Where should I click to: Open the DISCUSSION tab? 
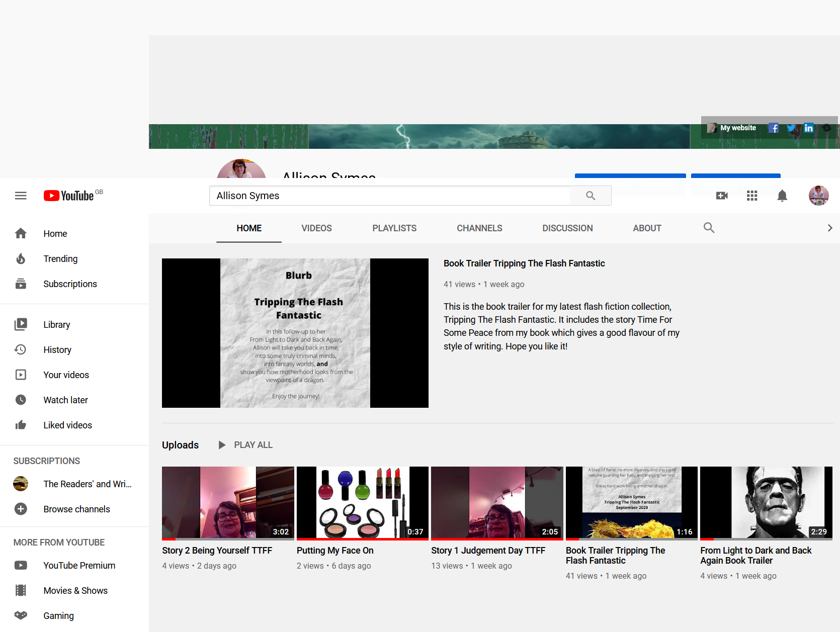pos(567,228)
